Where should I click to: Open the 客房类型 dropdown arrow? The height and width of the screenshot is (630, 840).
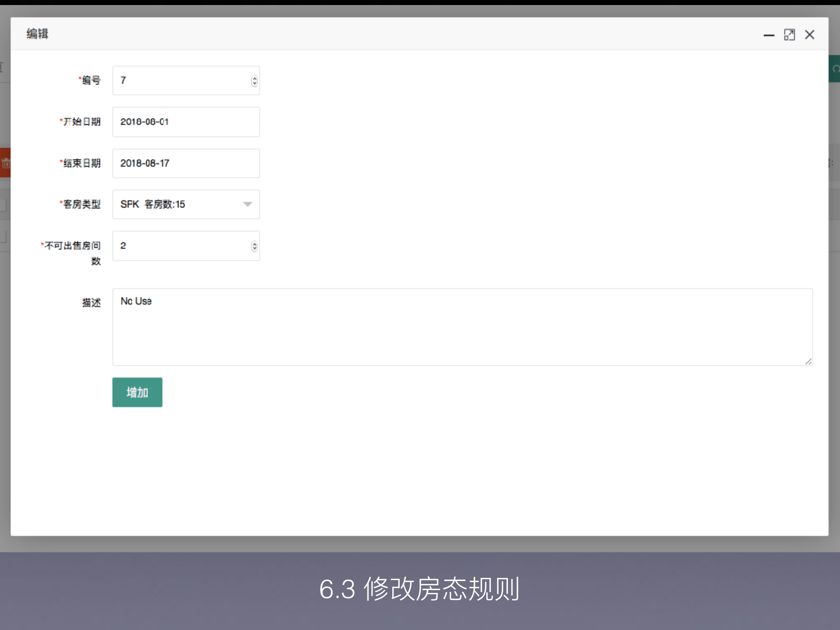tap(247, 205)
